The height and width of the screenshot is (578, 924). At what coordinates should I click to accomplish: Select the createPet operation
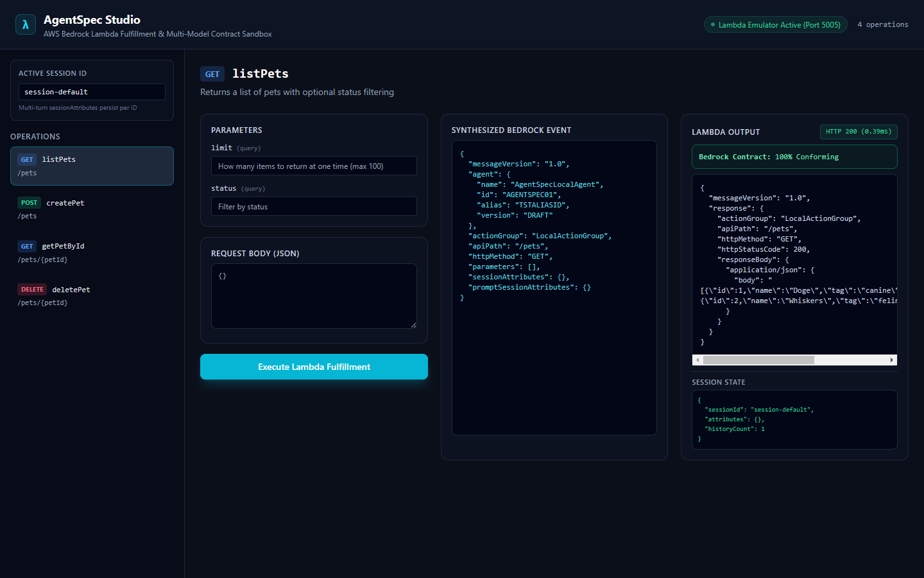[x=92, y=209]
